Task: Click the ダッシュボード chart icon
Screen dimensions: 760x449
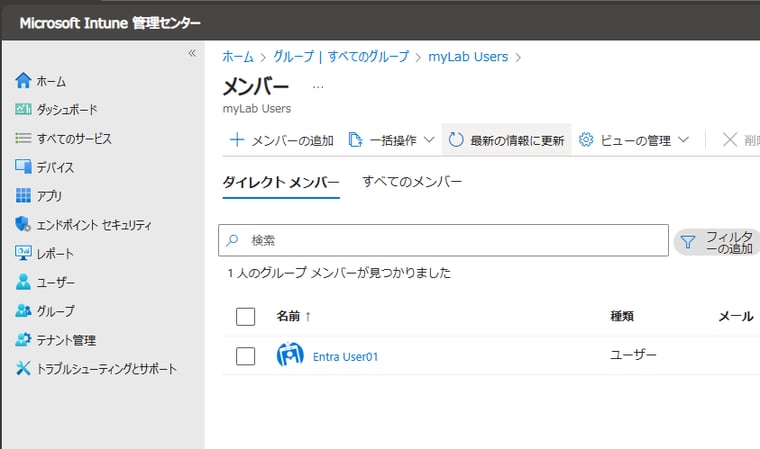Action: click(x=23, y=109)
